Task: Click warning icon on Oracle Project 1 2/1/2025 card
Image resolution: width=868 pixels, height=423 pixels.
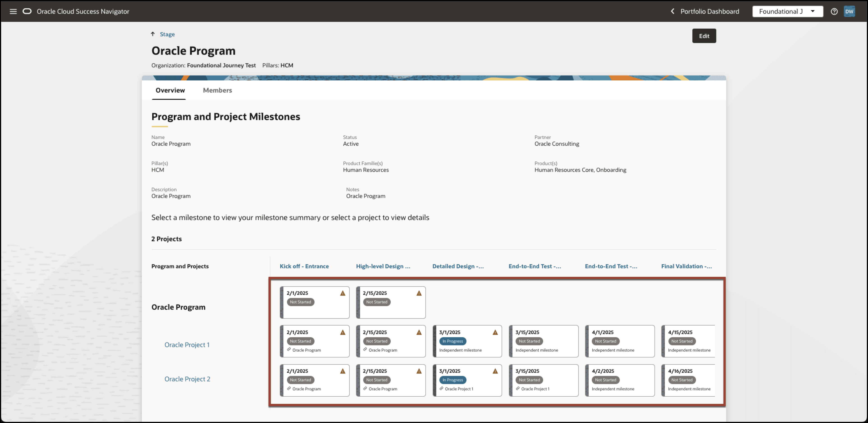Action: (343, 332)
